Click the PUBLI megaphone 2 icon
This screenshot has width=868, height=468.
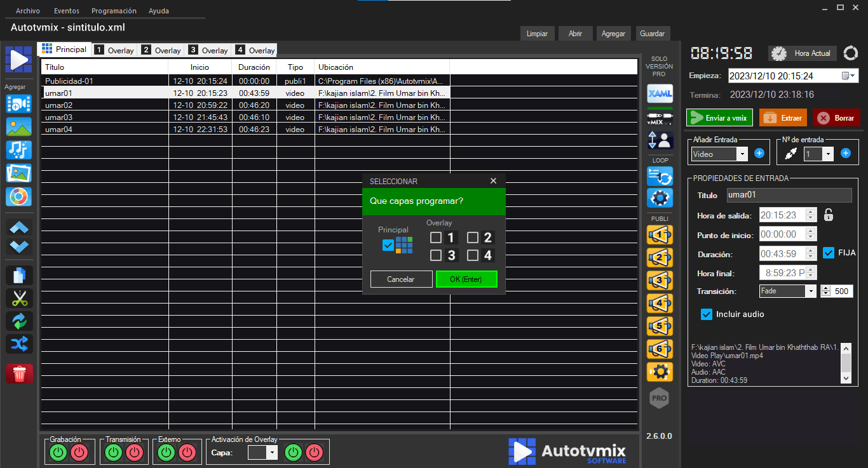point(660,258)
